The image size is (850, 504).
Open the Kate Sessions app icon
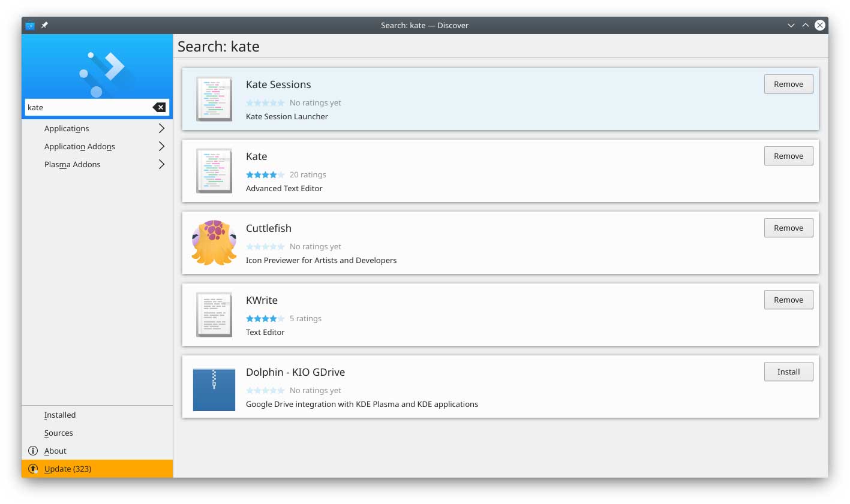point(214,98)
